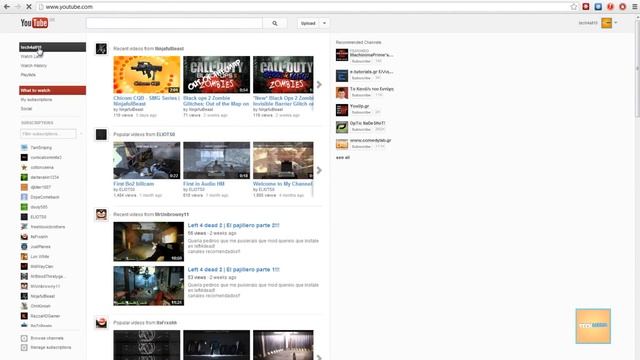640x360 pixels.
Task: Open Social in the sidebar
Action: pyautogui.click(x=26, y=109)
